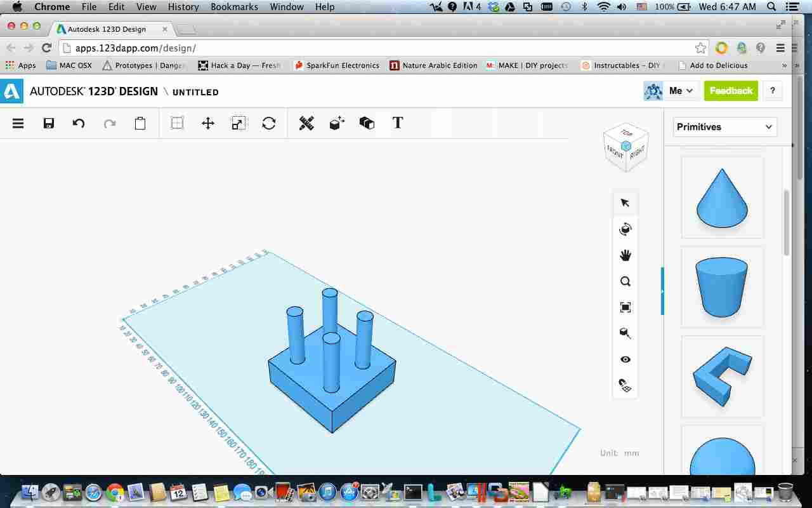
Task: Undo the last action
Action: [79, 123]
